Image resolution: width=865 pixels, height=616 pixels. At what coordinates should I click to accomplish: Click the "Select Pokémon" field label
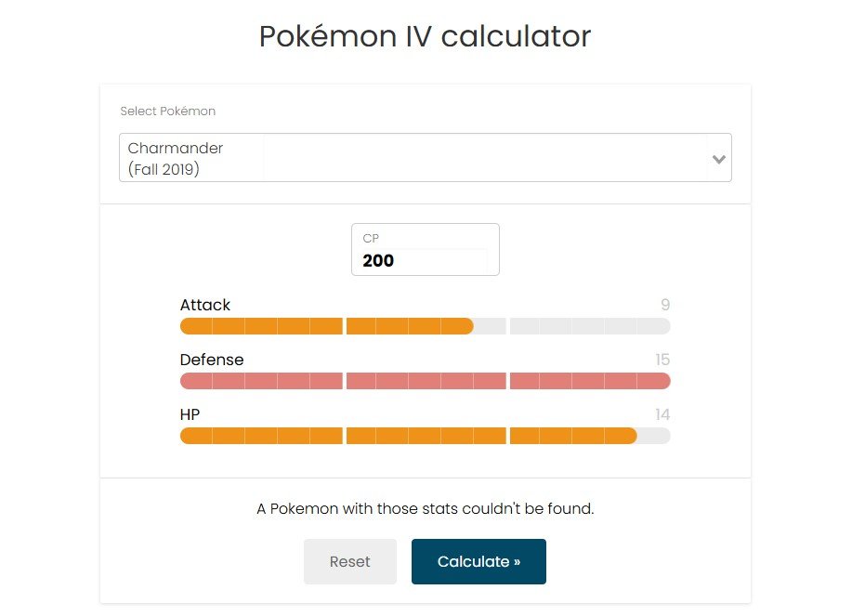click(168, 111)
